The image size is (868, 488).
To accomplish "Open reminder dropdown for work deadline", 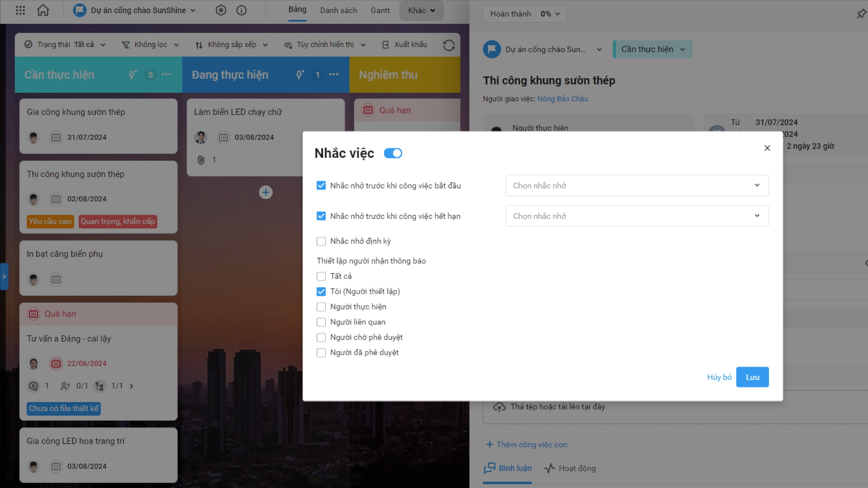I will [637, 216].
